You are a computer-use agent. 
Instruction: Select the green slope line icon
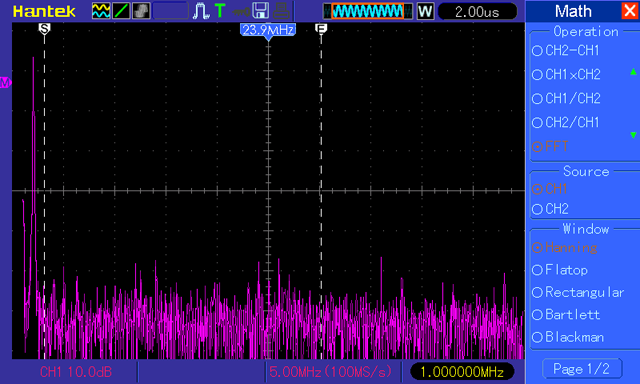pyautogui.click(x=121, y=11)
